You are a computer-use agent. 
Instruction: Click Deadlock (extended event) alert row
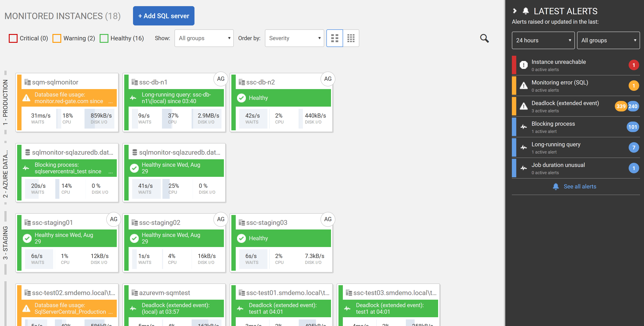coord(576,106)
